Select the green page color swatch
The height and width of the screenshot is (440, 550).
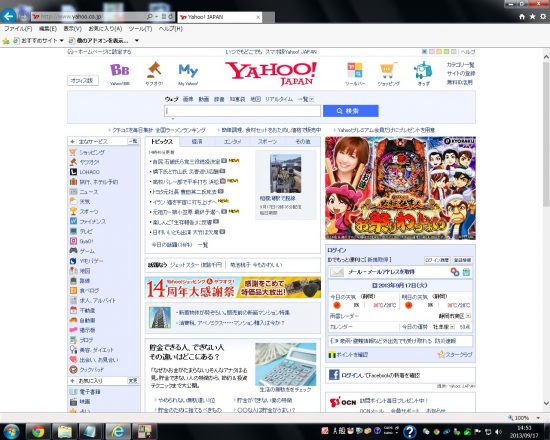click(446, 52)
